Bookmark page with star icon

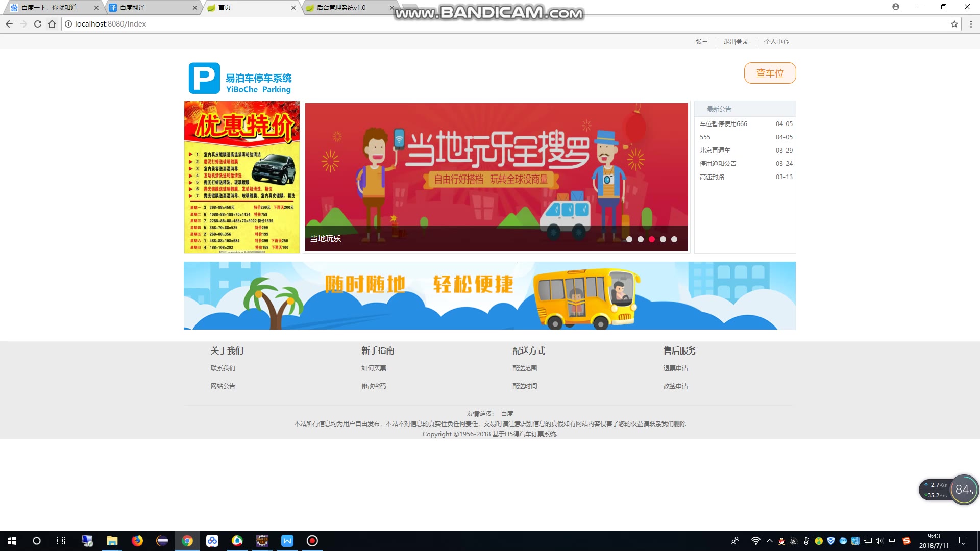[x=954, y=24]
